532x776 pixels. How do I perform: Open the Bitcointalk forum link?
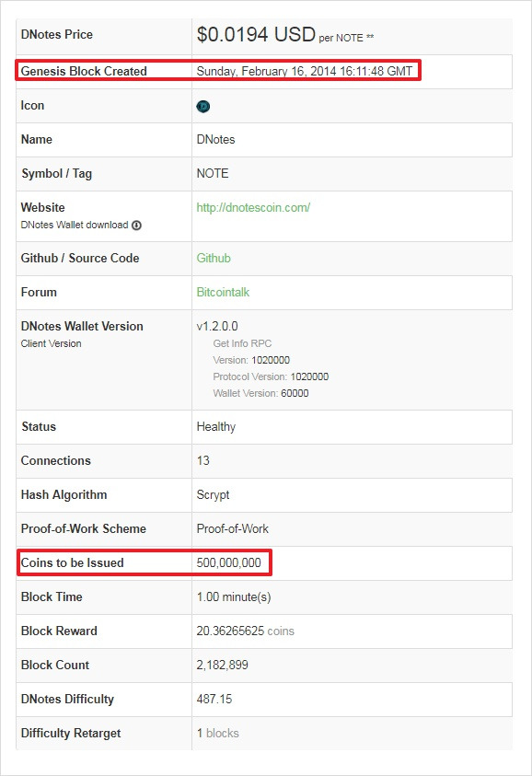[x=223, y=292]
